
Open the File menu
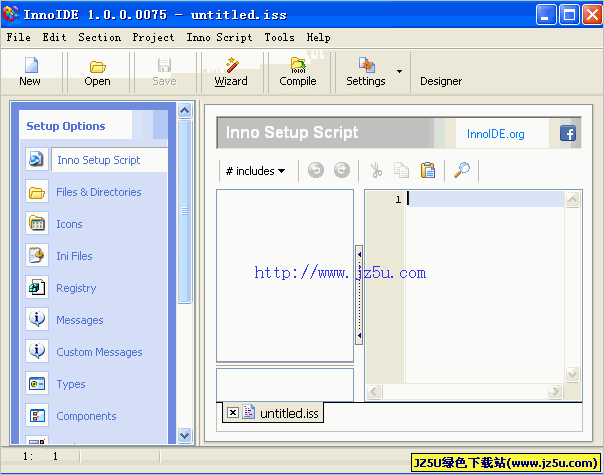pos(18,37)
